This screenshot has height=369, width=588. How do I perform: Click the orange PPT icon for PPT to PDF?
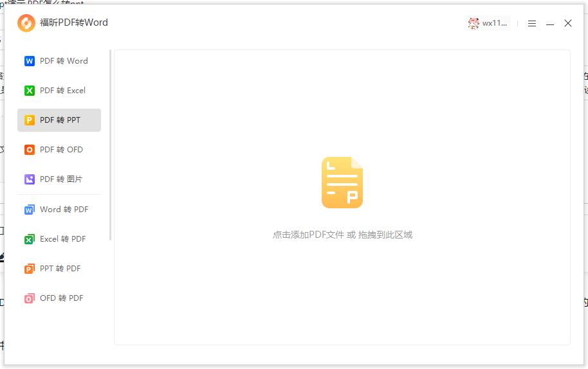coord(30,269)
